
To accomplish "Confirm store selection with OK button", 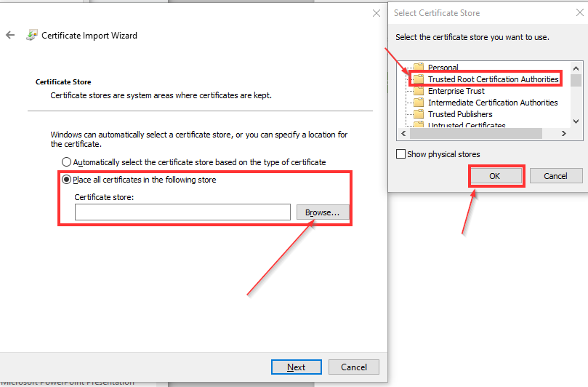I will click(x=495, y=176).
